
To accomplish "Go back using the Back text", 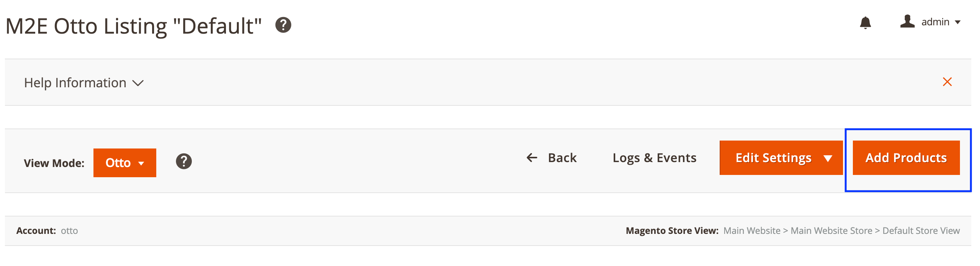I will point(562,158).
